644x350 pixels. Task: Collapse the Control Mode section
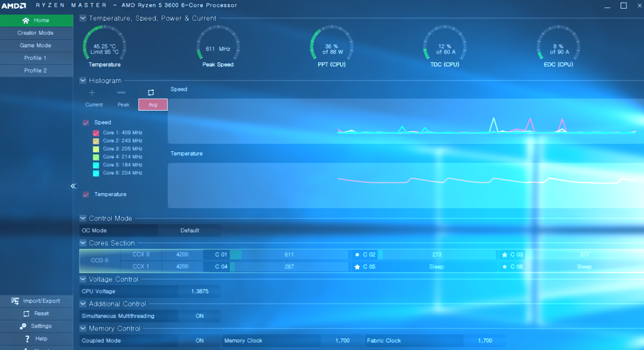pos(83,219)
